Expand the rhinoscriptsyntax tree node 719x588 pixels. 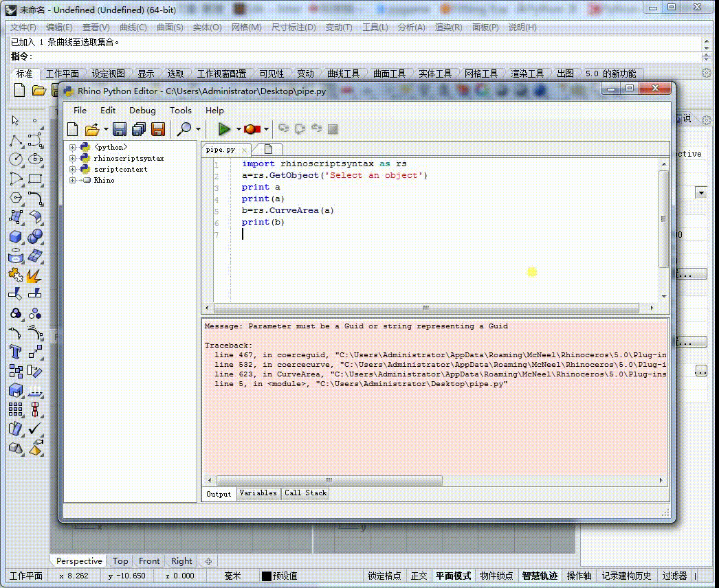coord(72,158)
